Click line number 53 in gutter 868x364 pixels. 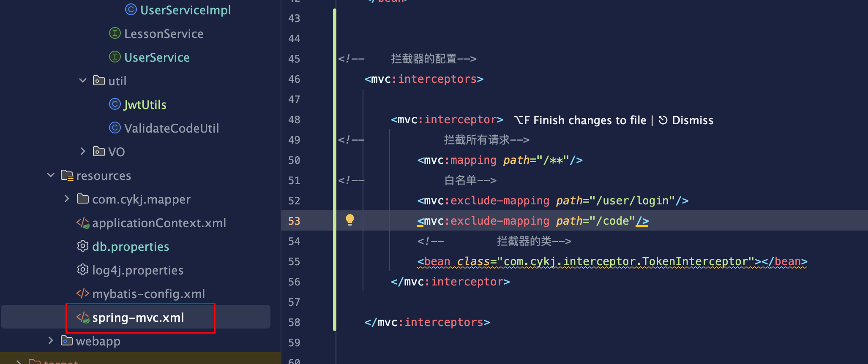click(x=294, y=221)
